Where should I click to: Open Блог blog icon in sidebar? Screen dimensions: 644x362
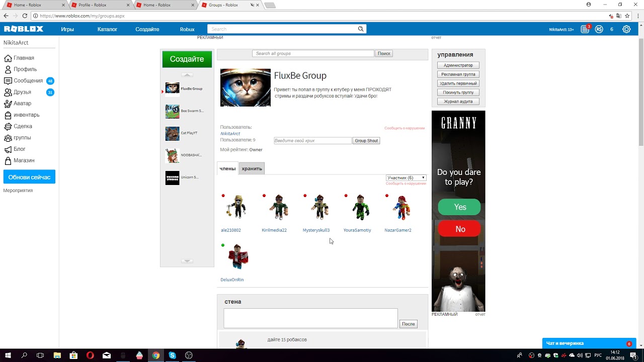pyautogui.click(x=8, y=149)
